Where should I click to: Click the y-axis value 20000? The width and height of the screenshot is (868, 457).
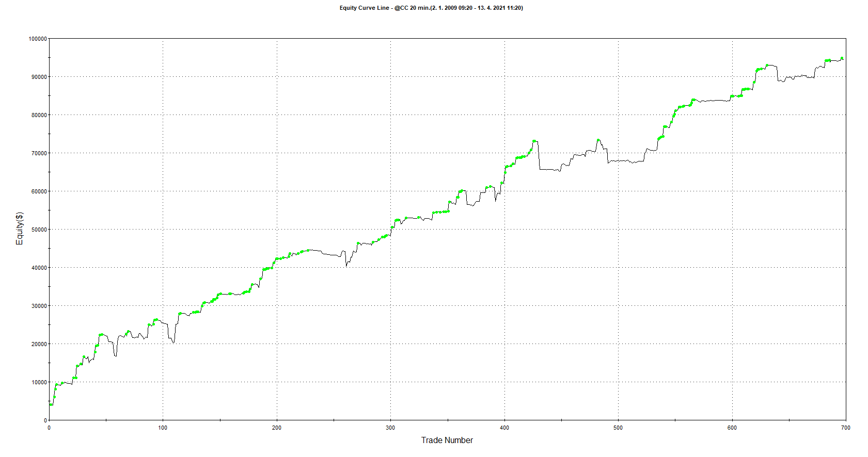[39, 344]
